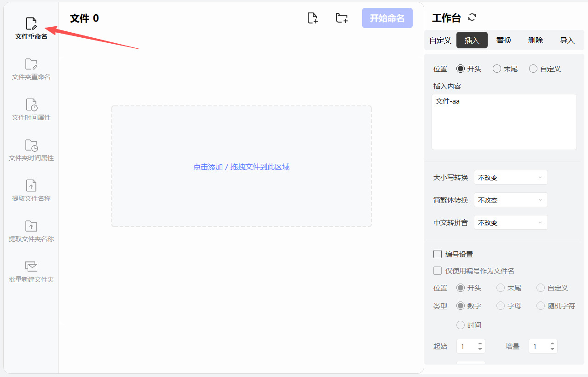Increase the 起始 number stepper
This screenshot has height=377, width=588.
coord(480,344)
